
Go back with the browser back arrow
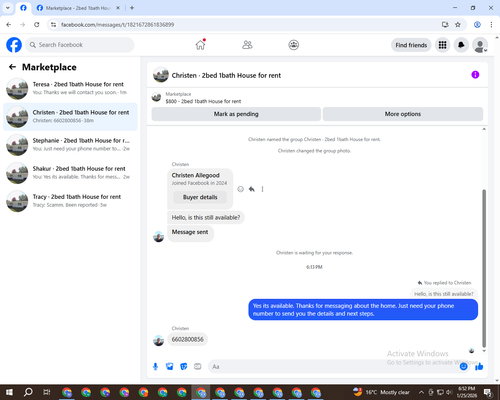point(9,25)
